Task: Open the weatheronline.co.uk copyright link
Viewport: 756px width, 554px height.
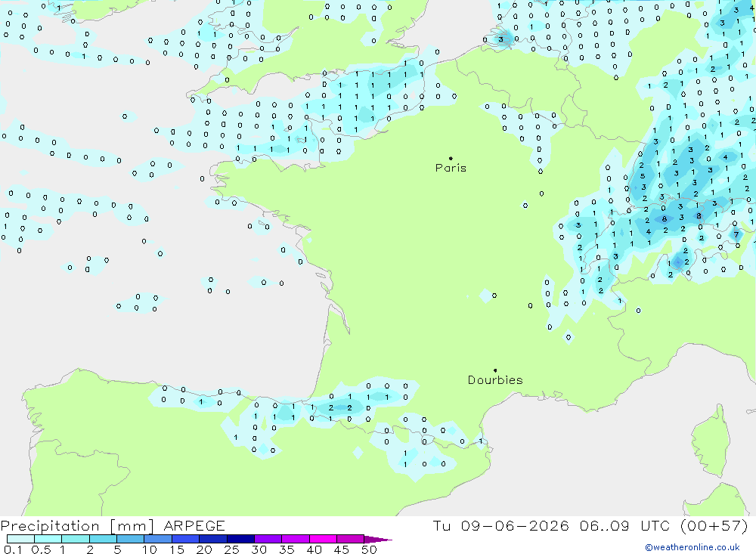Action: tap(692, 547)
